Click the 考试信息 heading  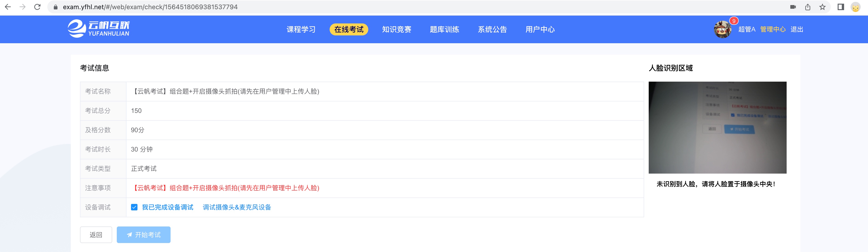[95, 68]
